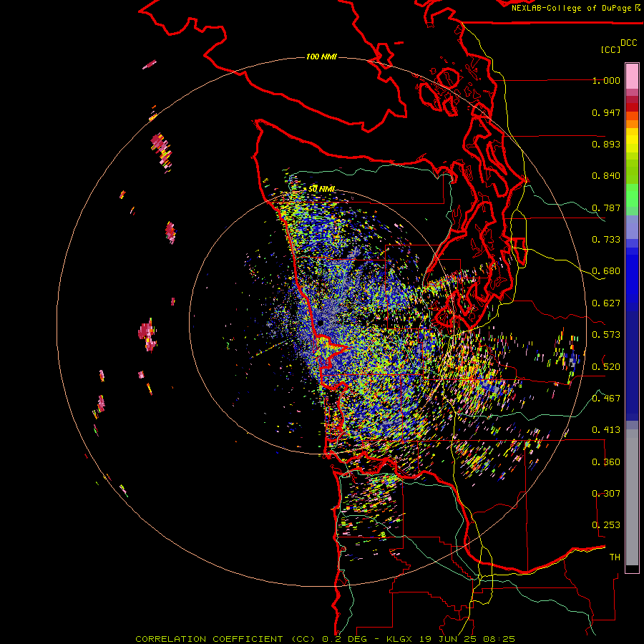Click the 0.520 scale value
This screenshot has width=644, height=644.
pos(606,366)
